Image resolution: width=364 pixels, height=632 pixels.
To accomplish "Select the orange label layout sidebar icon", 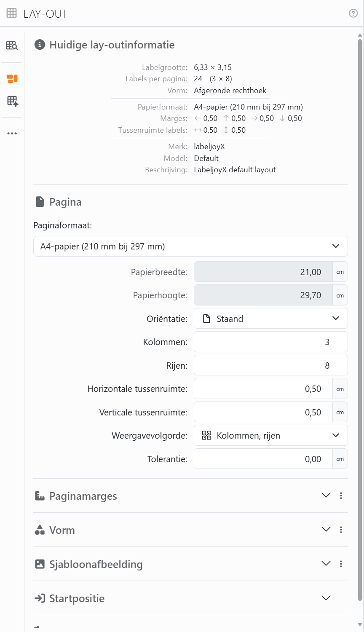I will [12, 78].
